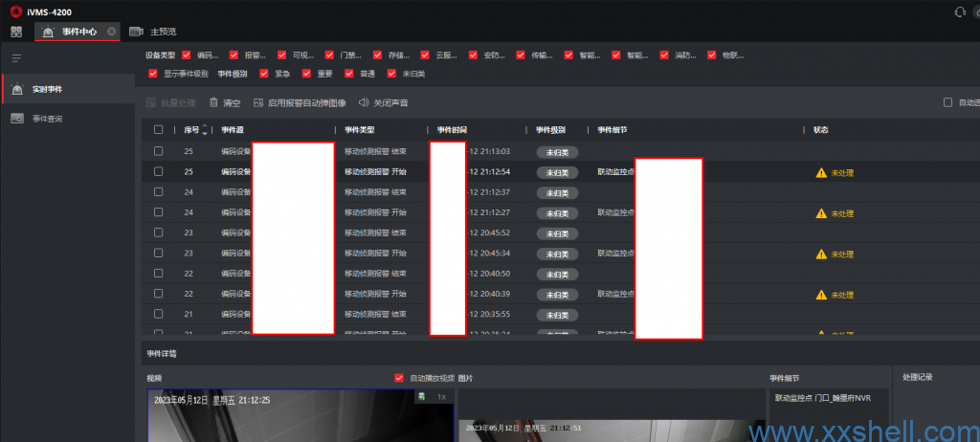Click the 1x playback speed selector
Screen dimensions: 980x442
[441, 396]
